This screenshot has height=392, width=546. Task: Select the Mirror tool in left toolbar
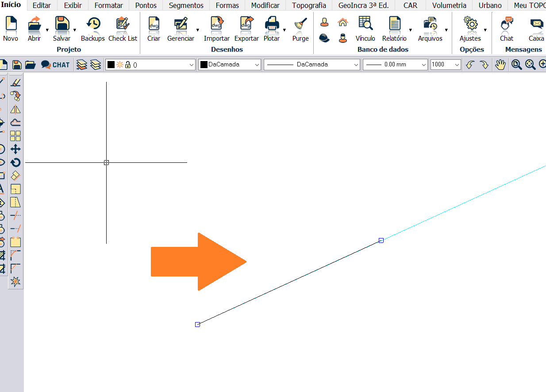15,109
